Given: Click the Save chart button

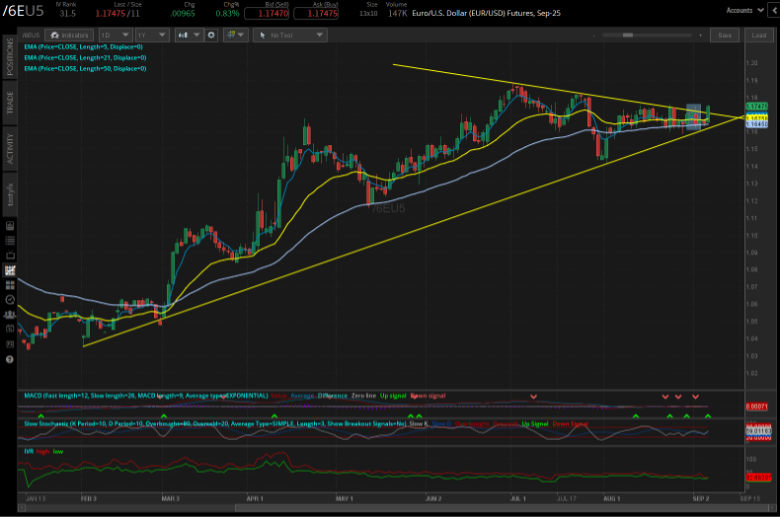Looking at the screenshot, I should point(725,35).
